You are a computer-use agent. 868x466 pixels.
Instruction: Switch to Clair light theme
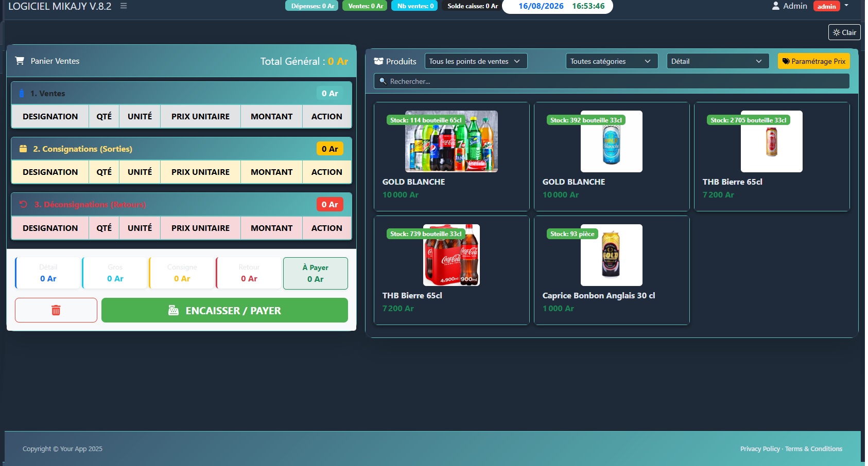tap(844, 32)
